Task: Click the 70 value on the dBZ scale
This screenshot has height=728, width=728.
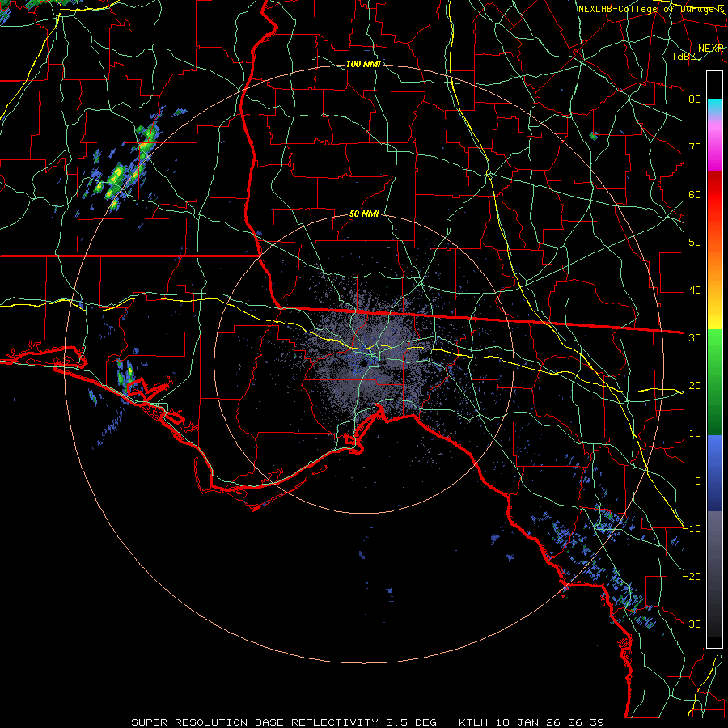Action: (x=695, y=146)
